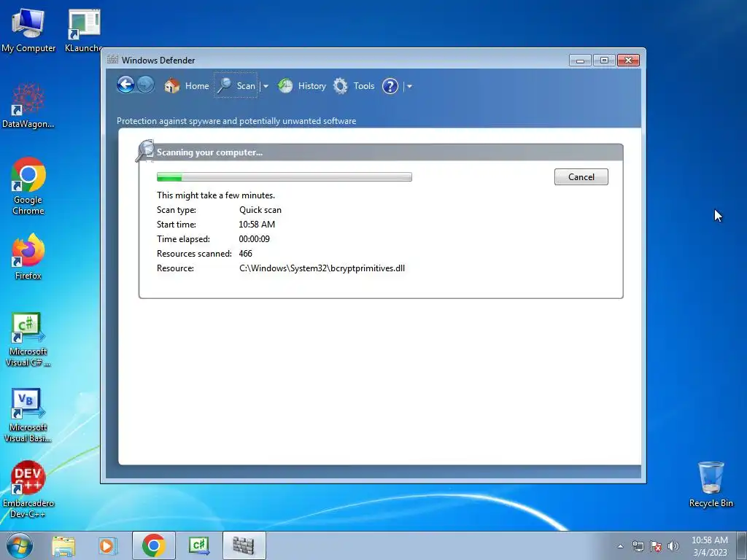
Task: Open Windows Media Player taskbar icon
Action: click(108, 545)
